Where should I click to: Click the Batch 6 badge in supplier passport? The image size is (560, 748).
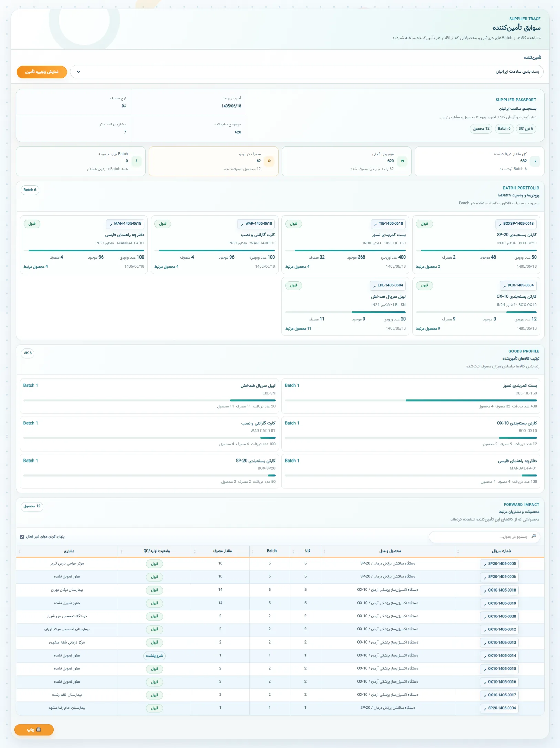click(x=504, y=129)
